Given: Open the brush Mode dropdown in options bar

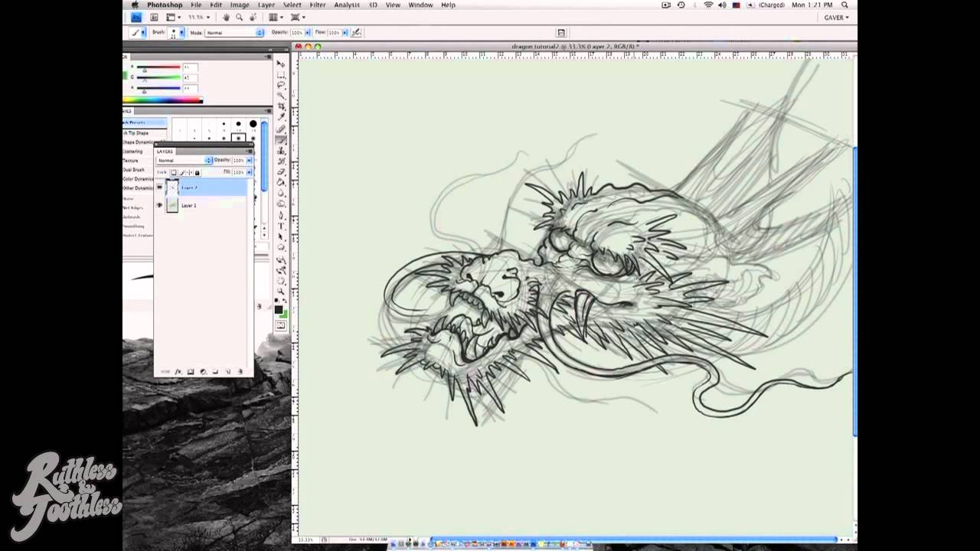Looking at the screenshot, I should [x=234, y=33].
